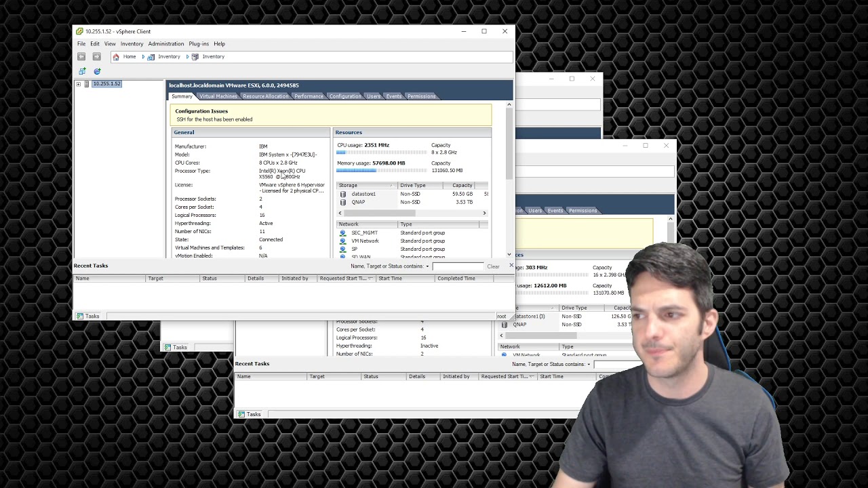This screenshot has width=868, height=488.
Task: Open the File menu
Action: pos(81,44)
